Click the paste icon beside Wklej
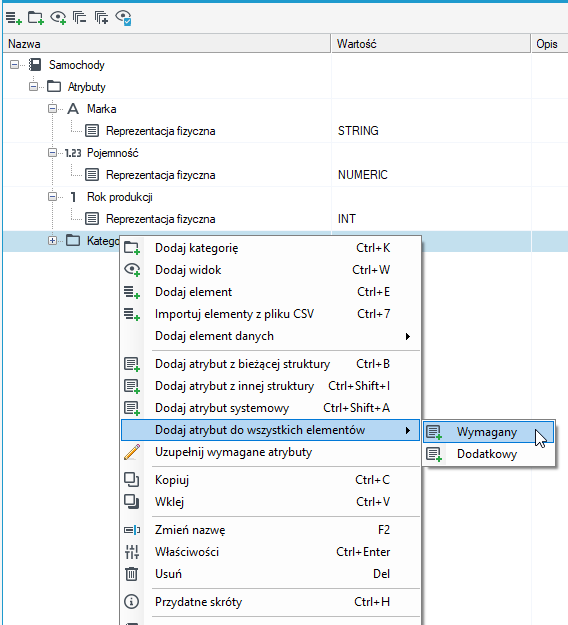Viewport: 568px width, 625px height. [x=132, y=501]
